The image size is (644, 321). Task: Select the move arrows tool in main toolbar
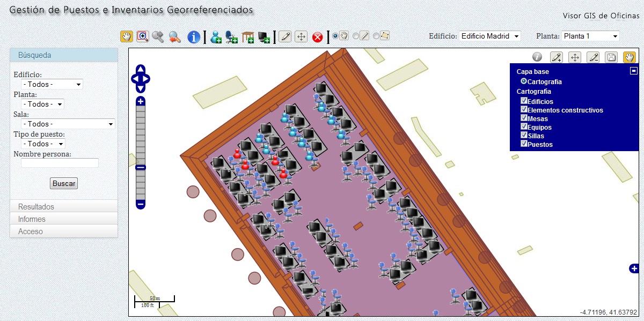click(302, 37)
